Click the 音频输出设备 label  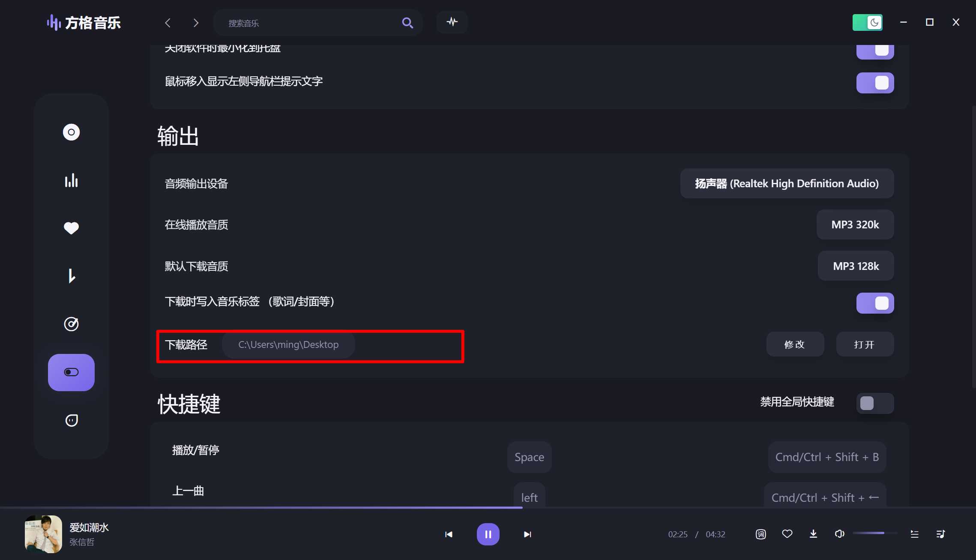pyautogui.click(x=196, y=184)
